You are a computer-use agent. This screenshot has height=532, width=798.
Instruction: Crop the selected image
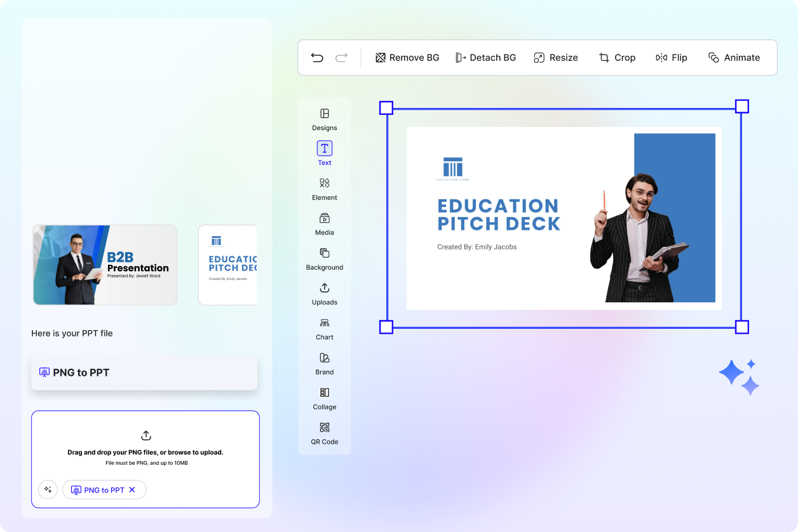point(617,57)
